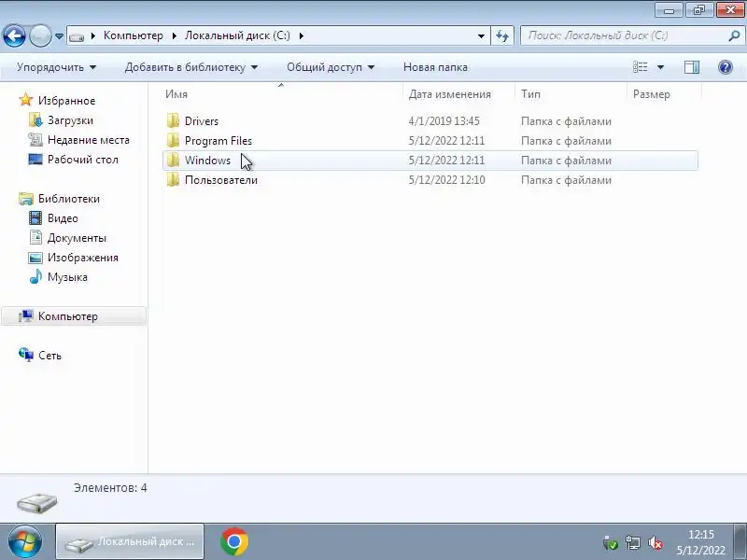This screenshot has height=560, width=747.
Task: Open Рабочий стол in favorites
Action: pyautogui.click(x=83, y=160)
